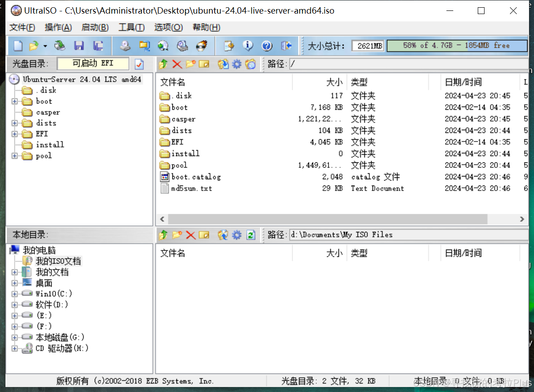Click the Save As icon

(98, 46)
